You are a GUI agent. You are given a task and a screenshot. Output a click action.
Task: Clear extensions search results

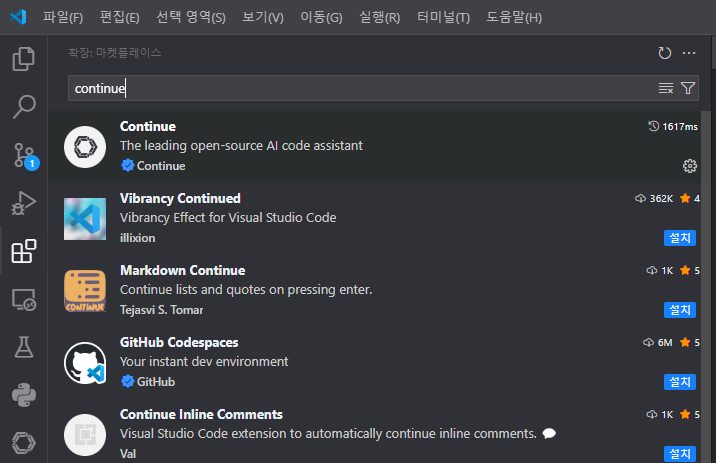[x=666, y=88]
